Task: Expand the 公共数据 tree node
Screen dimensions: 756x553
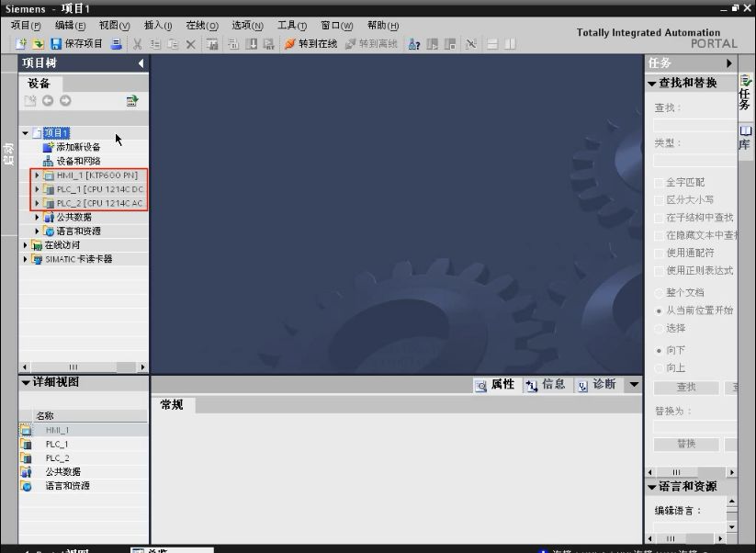Action: click(37, 217)
